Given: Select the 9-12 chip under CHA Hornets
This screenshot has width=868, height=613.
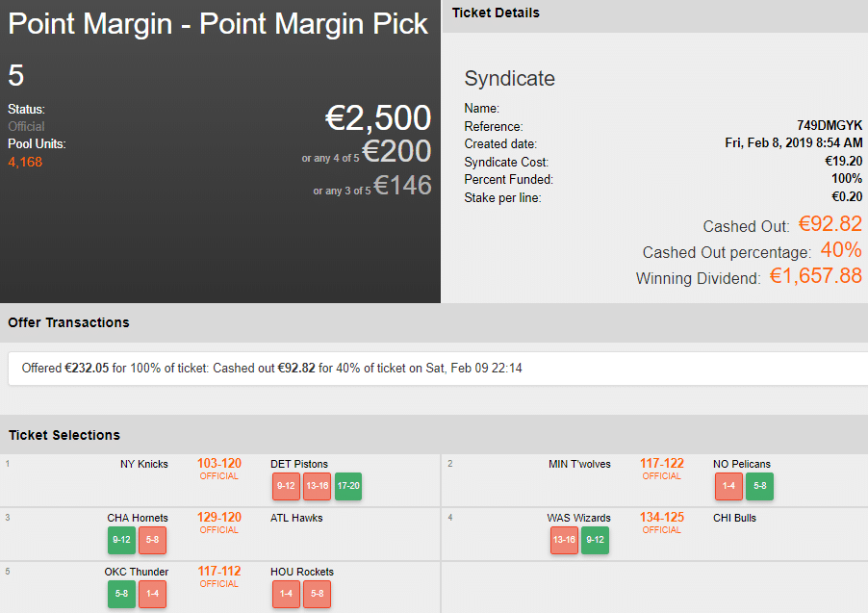Looking at the screenshot, I should pyautogui.click(x=121, y=541).
